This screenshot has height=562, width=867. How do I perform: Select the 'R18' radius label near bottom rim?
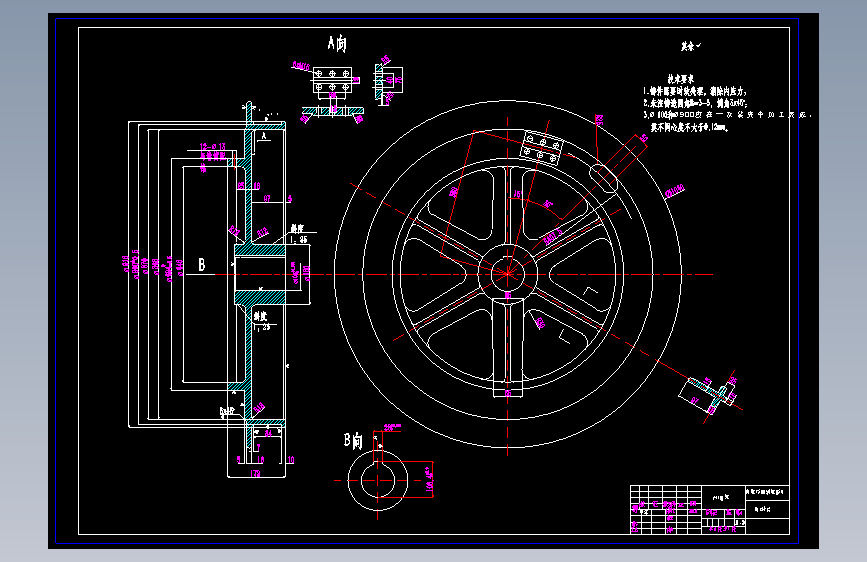tap(259, 409)
